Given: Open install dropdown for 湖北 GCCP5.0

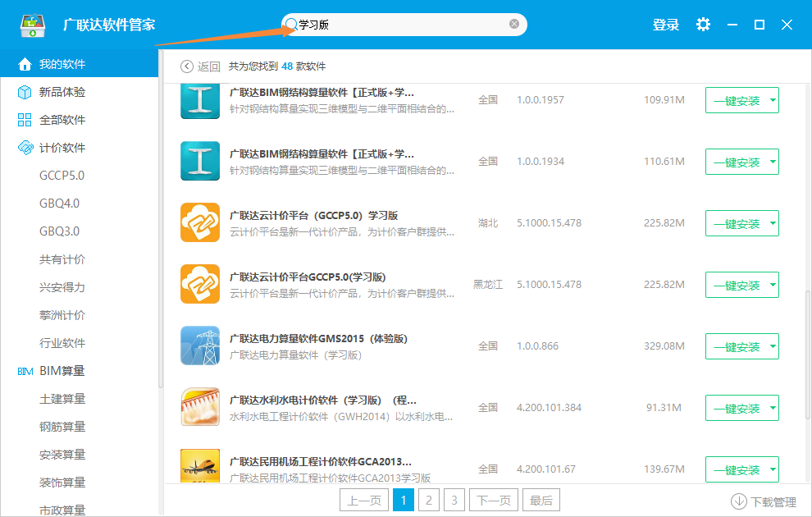Looking at the screenshot, I should pos(773,223).
